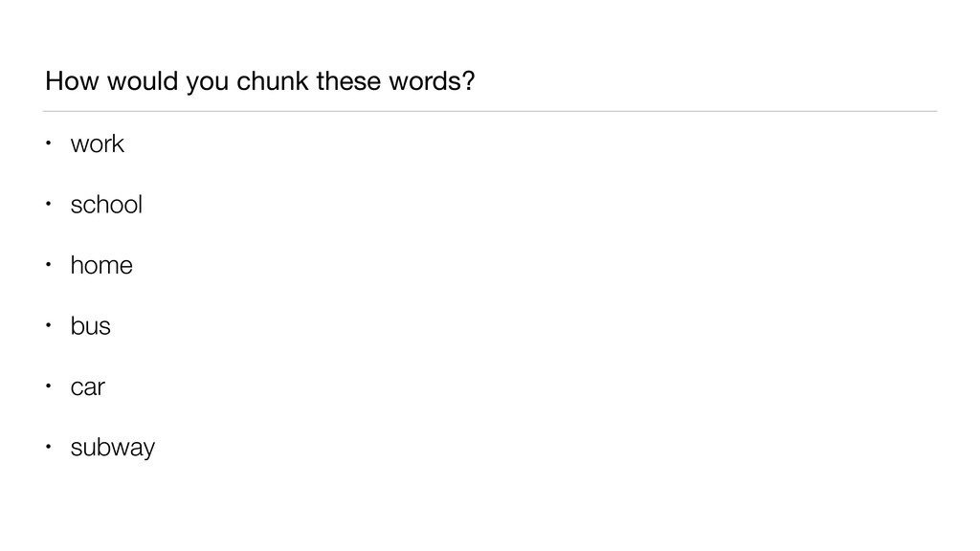Click the bullet point before "work"
Screen dimensions: 980x551
pyautogui.click(x=48, y=144)
